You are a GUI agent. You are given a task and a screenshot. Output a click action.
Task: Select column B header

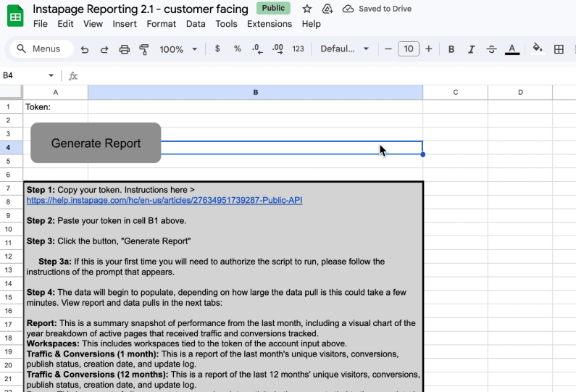pos(255,92)
